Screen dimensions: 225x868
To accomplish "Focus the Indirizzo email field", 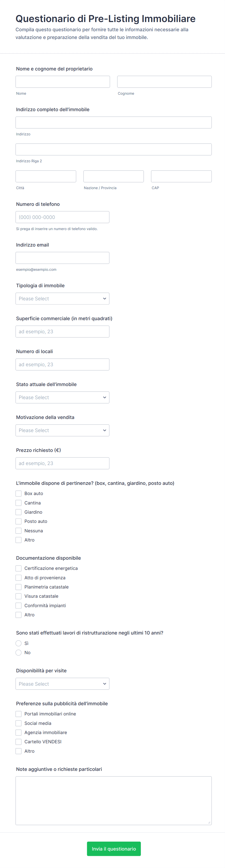I will [x=62, y=258].
